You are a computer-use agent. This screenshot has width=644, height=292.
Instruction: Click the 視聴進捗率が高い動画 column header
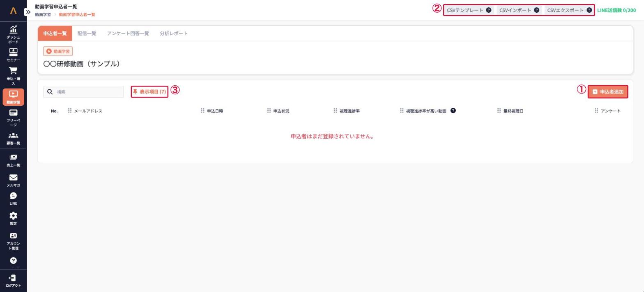[426, 111]
